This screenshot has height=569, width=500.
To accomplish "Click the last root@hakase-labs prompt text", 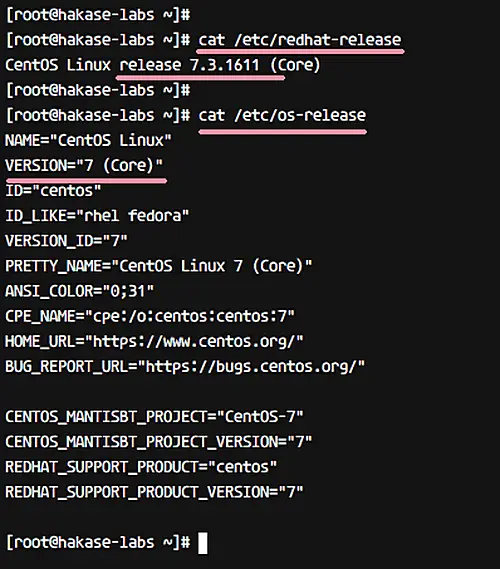I will 98,543.
